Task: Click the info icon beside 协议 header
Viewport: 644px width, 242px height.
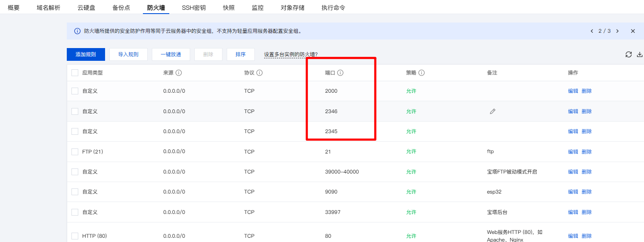Action: point(259,73)
